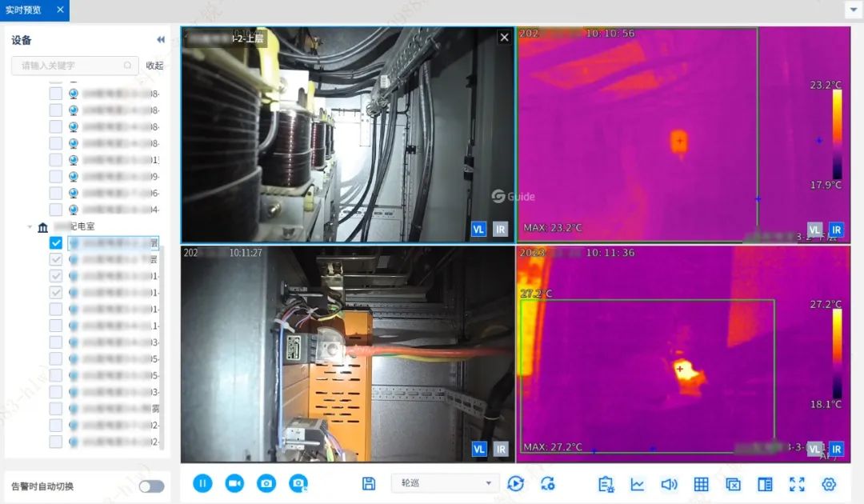The height and width of the screenshot is (504, 864).
Task: Uncheck the first checked device under 配电室
Action: [56, 243]
